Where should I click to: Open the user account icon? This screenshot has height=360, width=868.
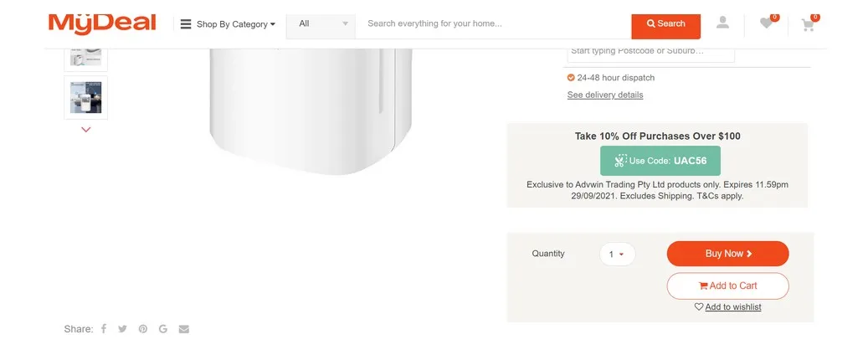coord(722,23)
